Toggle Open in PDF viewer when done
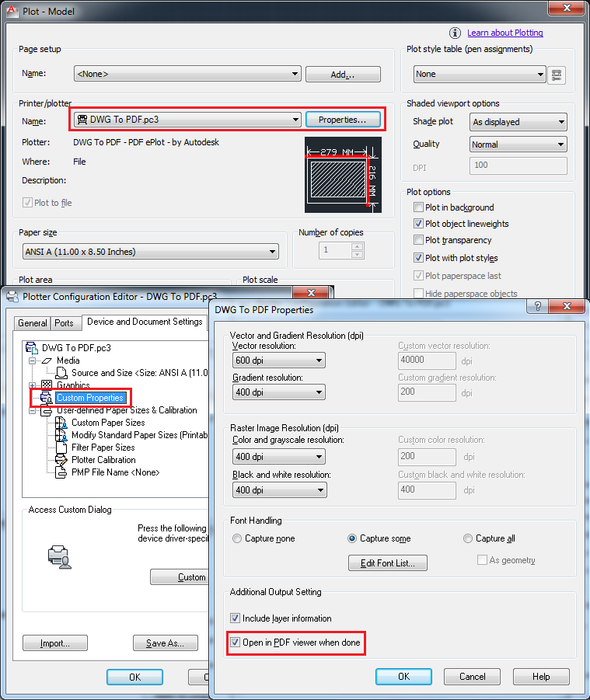Screen dimensions: 590x700 235,643
